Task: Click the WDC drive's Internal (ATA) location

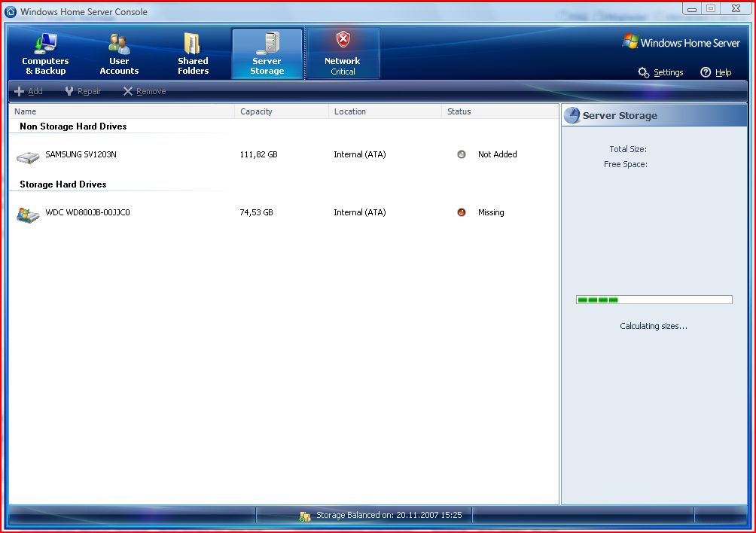Action: (360, 212)
